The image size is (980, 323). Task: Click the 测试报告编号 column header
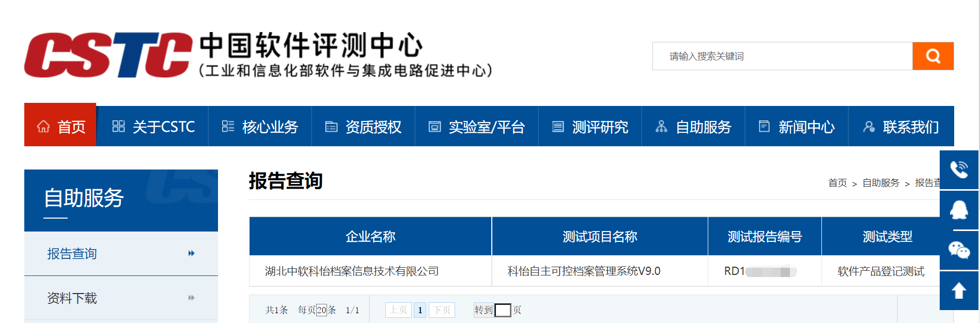click(x=765, y=236)
